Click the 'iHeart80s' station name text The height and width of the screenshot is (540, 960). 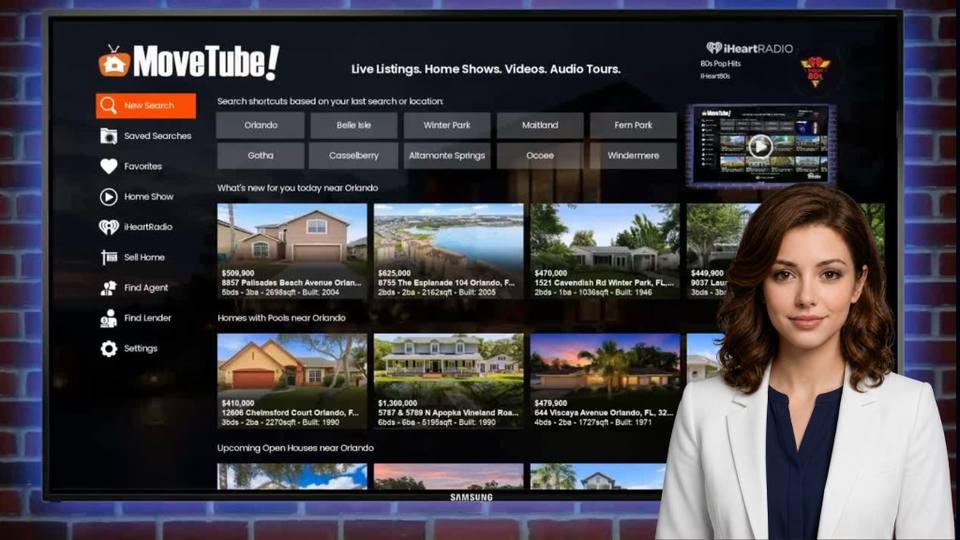(715, 76)
